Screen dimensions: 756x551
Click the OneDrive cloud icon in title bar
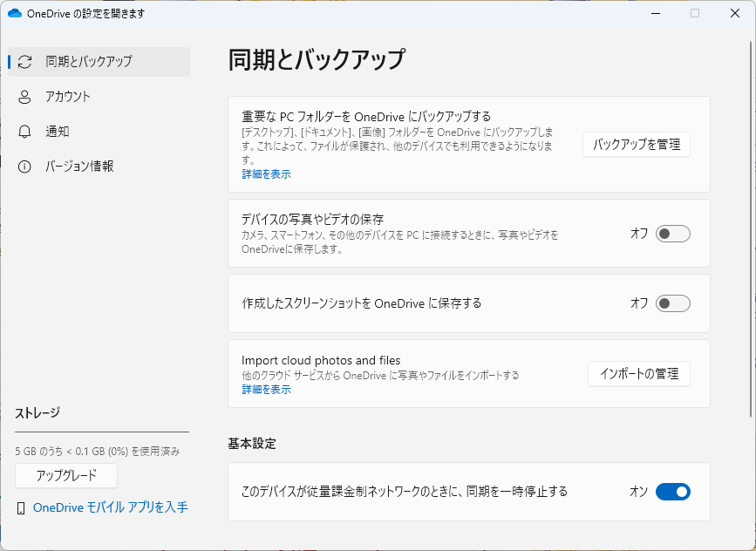pyautogui.click(x=15, y=13)
